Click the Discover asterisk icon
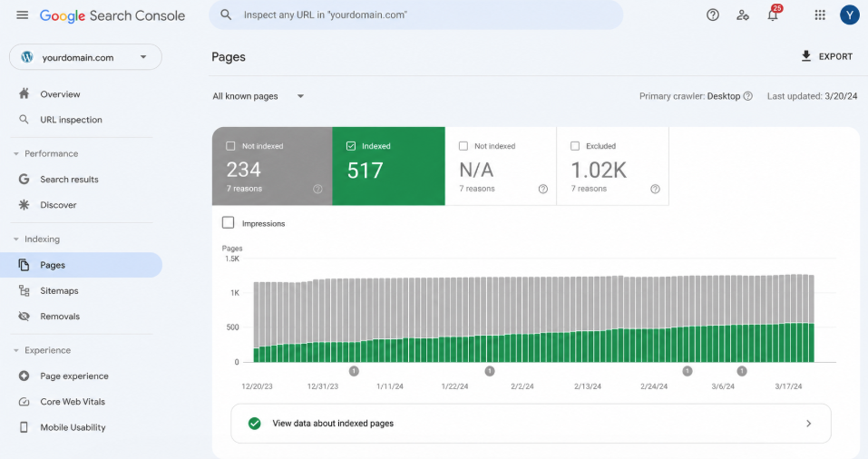Viewport: 868px width, 459px height. [24, 205]
